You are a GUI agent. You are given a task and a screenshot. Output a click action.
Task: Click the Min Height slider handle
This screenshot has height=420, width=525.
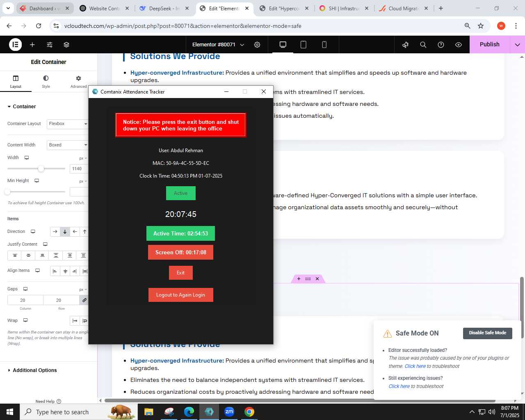click(x=7, y=192)
